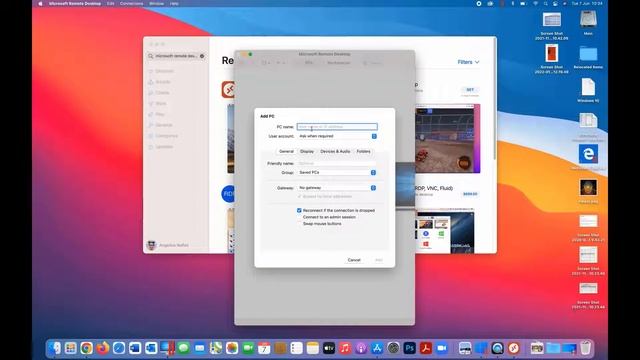Viewport: 640px width, 360px height.
Task: Open the Edit menu in menu bar
Action: [110, 3]
